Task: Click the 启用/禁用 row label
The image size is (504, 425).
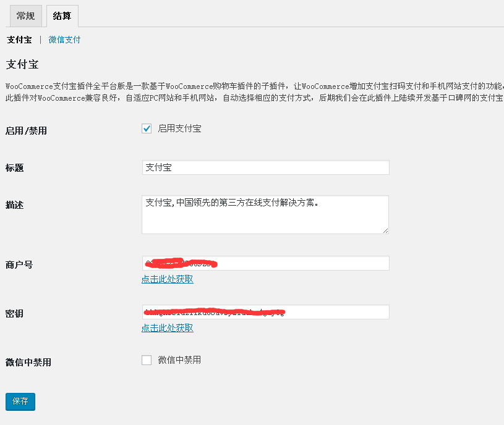Action: point(26,131)
